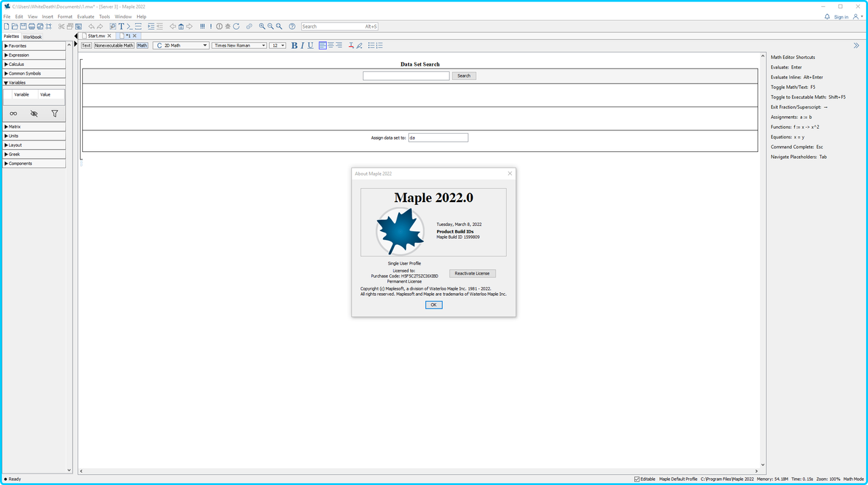This screenshot has width=868, height=485.
Task: Paste from clipboard using toolbar icon
Action: (79, 26)
